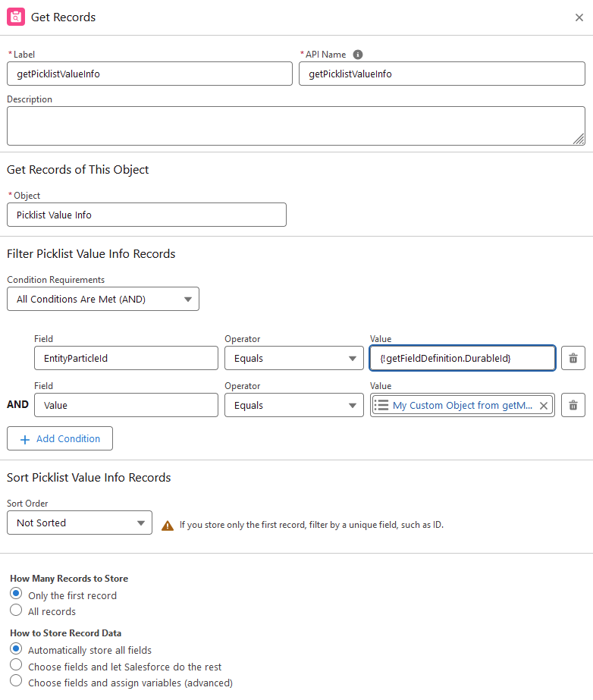Click the pink Get Records element icon
This screenshot has height=700, width=593.
(x=16, y=17)
